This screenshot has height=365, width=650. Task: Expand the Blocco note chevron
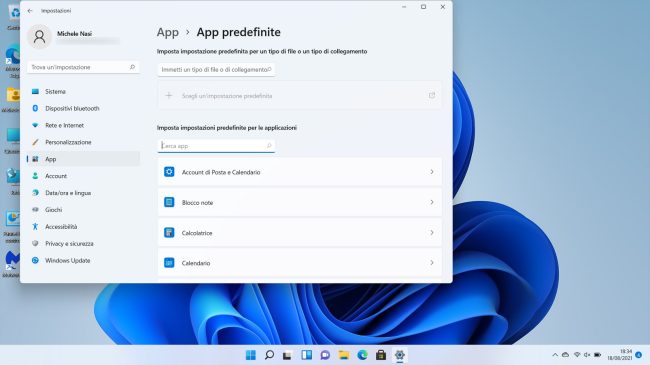click(432, 202)
